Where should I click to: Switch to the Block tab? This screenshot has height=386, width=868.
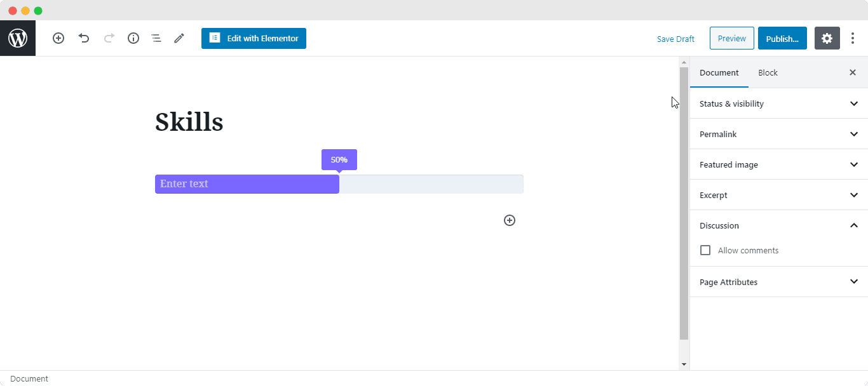point(768,72)
